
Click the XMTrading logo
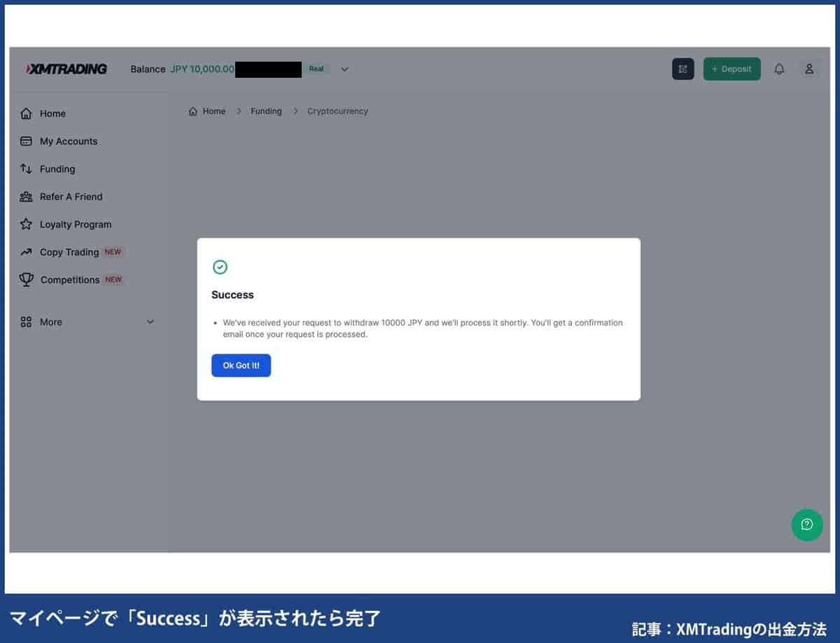(66, 69)
